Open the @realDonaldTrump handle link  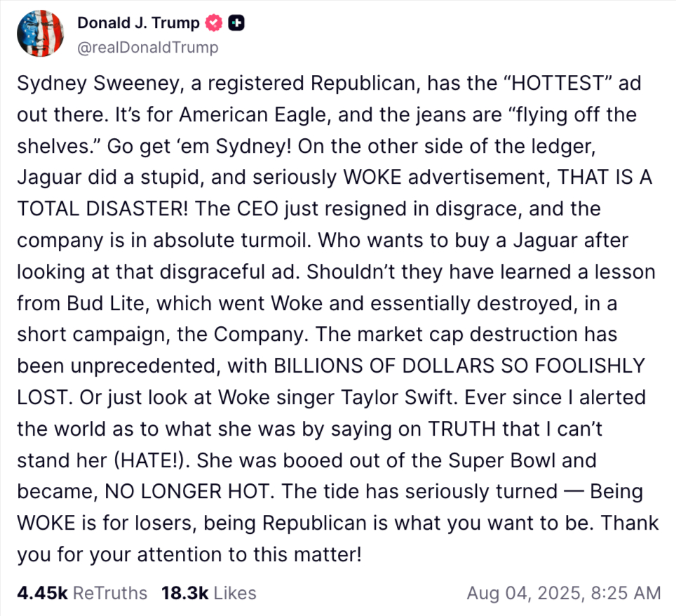coord(148,47)
